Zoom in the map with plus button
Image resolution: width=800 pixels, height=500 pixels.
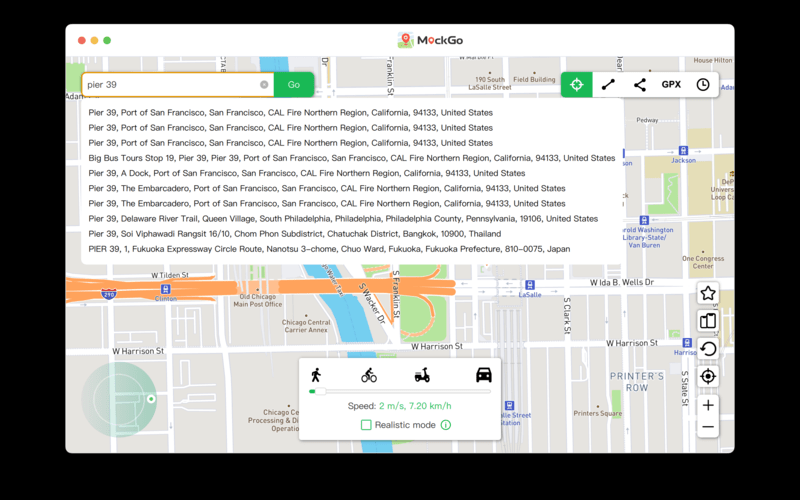708,406
